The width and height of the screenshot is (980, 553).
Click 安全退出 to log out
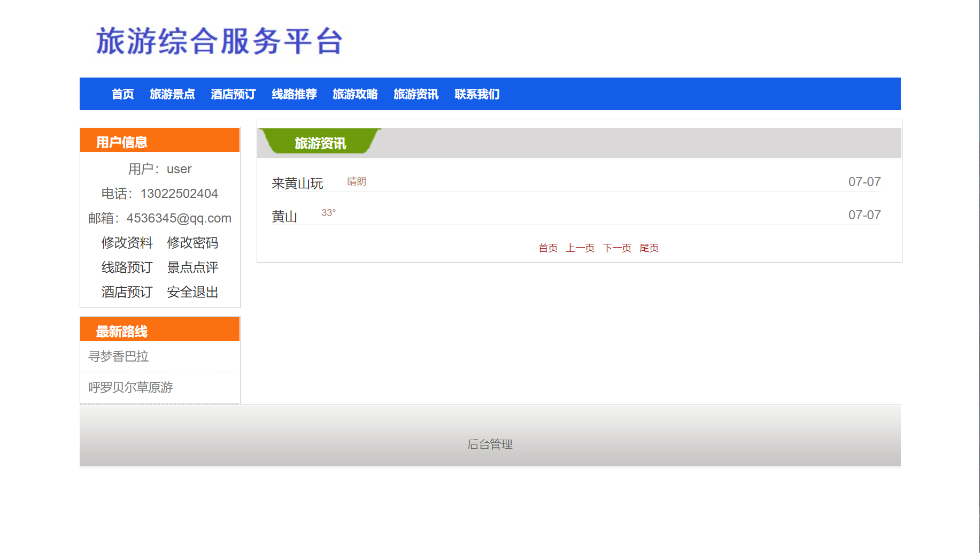(192, 293)
